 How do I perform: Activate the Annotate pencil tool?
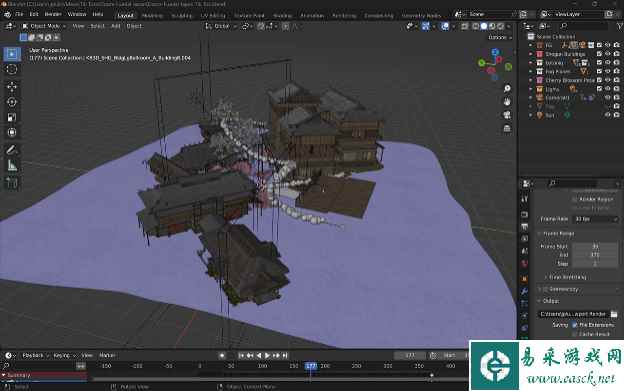click(x=12, y=150)
